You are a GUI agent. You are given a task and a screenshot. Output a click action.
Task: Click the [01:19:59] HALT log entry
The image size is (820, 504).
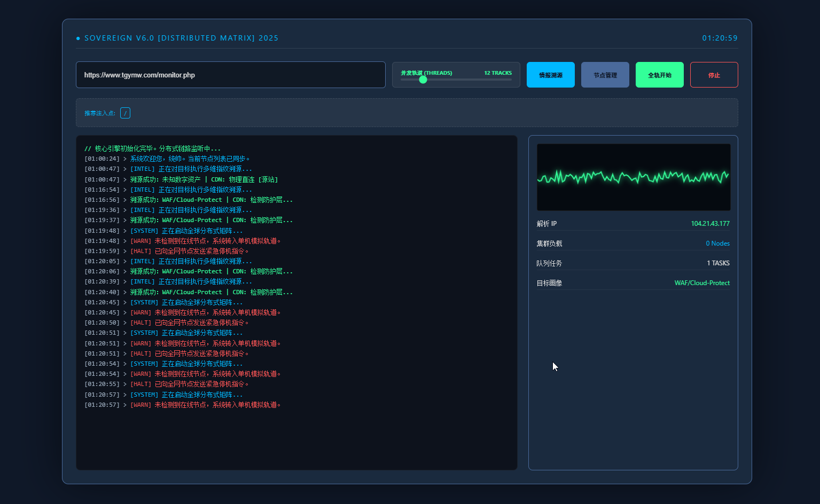[167, 251]
